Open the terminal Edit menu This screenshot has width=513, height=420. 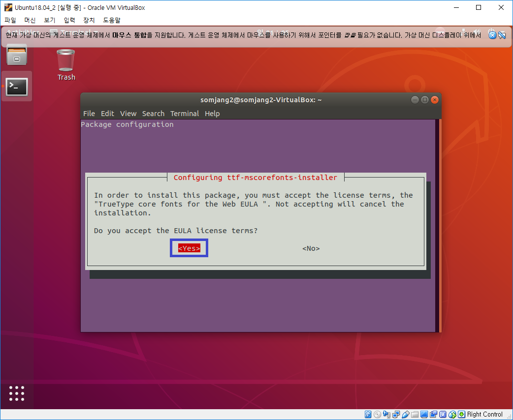click(107, 114)
